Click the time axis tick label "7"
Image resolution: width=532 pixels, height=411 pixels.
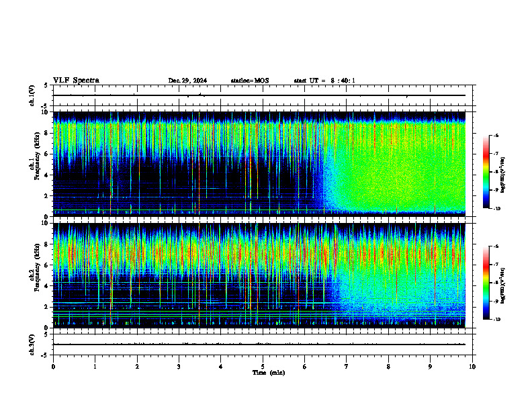pyautogui.click(x=347, y=367)
